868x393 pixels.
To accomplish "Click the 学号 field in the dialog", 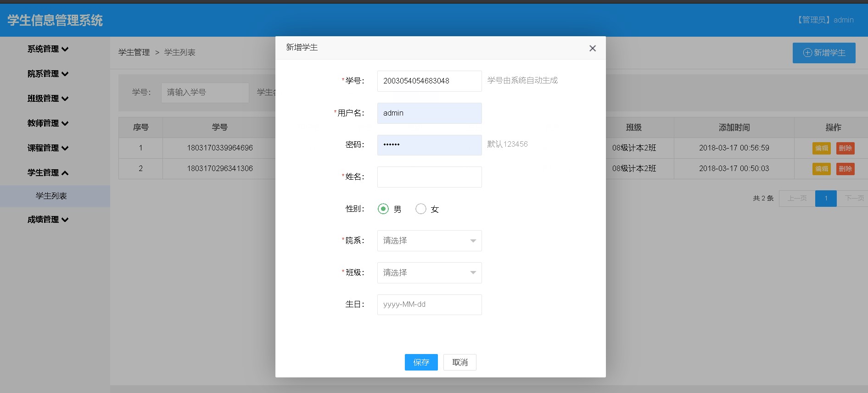I will tap(429, 81).
